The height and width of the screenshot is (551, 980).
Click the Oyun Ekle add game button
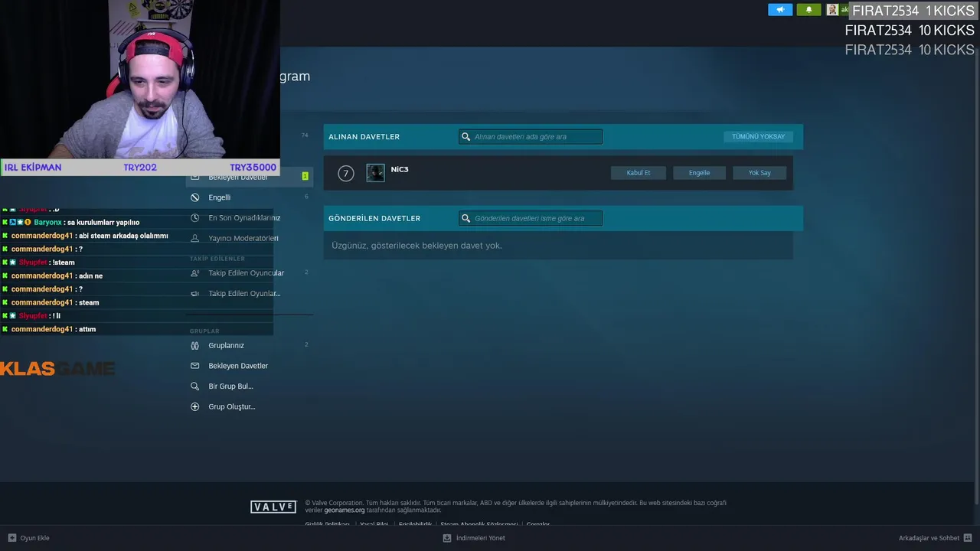[x=28, y=538]
